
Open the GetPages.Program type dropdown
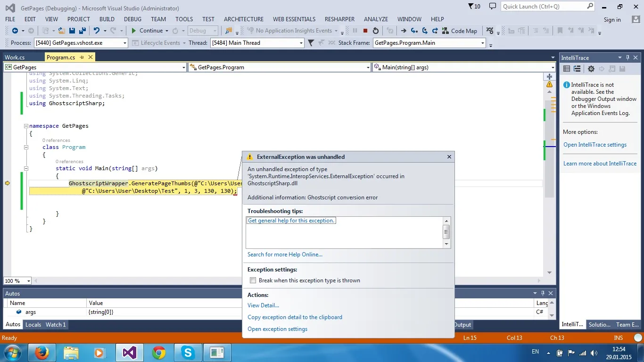tap(368, 67)
